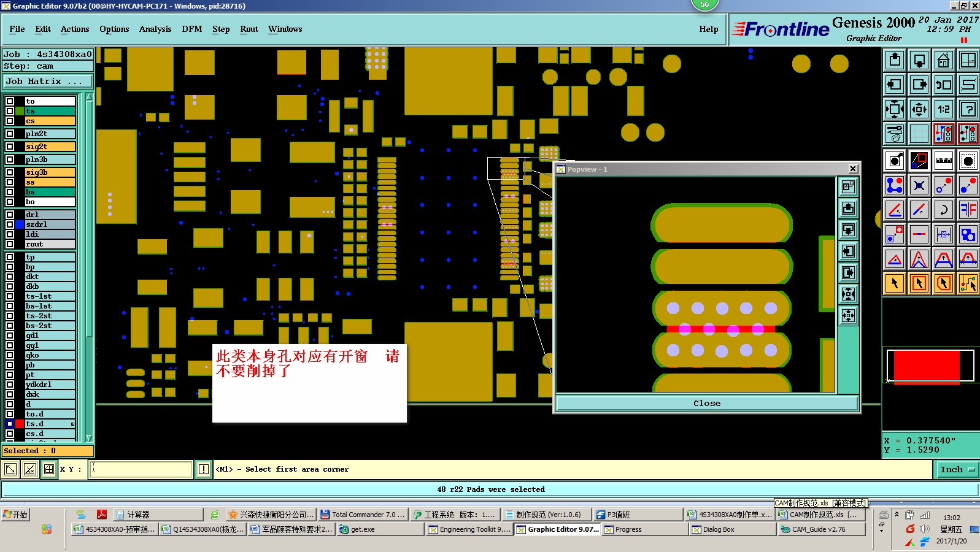This screenshot has height=552, width=980.
Task: Toggle the checkbox for layer gko
Action: point(10,355)
